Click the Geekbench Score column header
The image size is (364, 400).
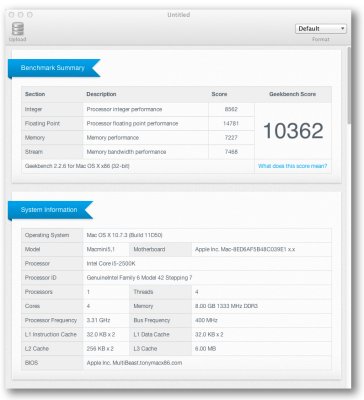tap(292, 94)
